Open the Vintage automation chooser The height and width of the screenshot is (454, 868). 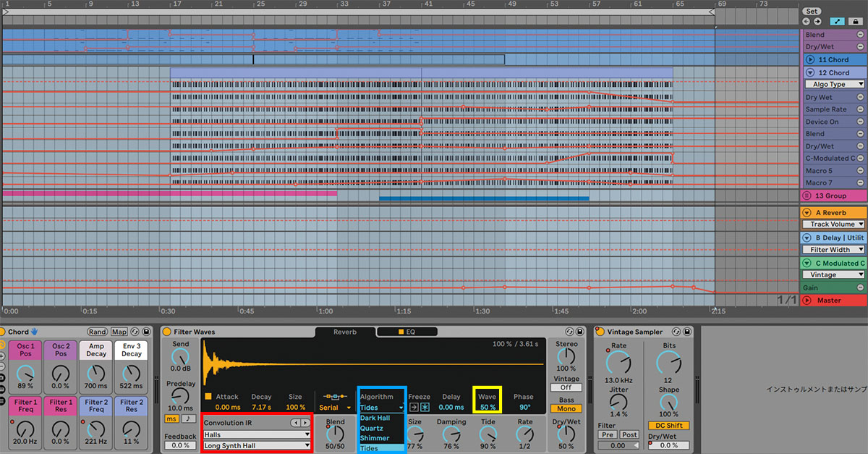tap(835, 275)
